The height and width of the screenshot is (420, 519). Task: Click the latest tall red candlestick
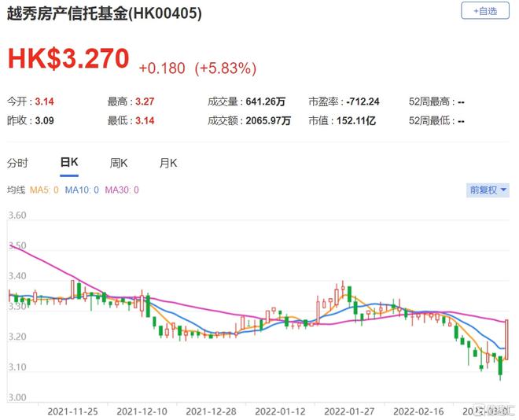tap(506, 340)
